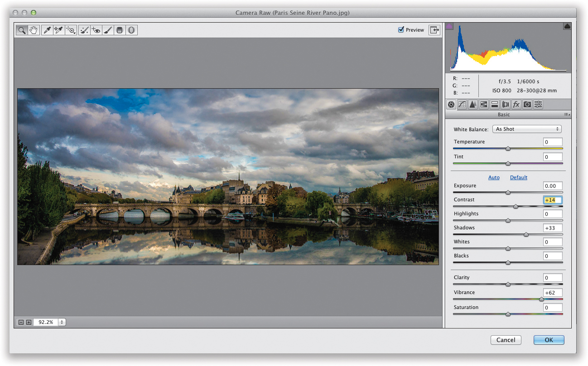The image size is (588, 366).
Task: Select the Zoom tool
Action: click(x=21, y=30)
